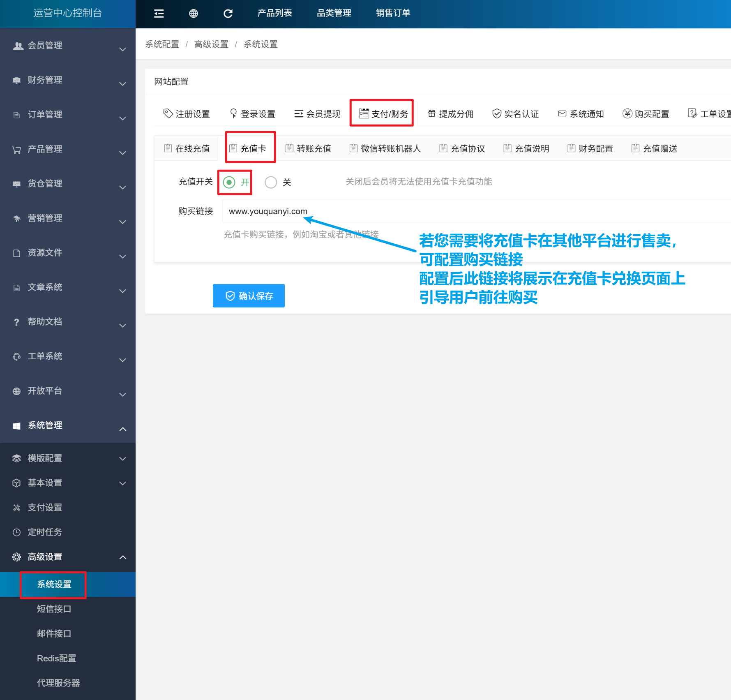Open 销售订单 in the top navigation
Image resolution: width=731 pixels, height=700 pixels.
[x=393, y=13]
